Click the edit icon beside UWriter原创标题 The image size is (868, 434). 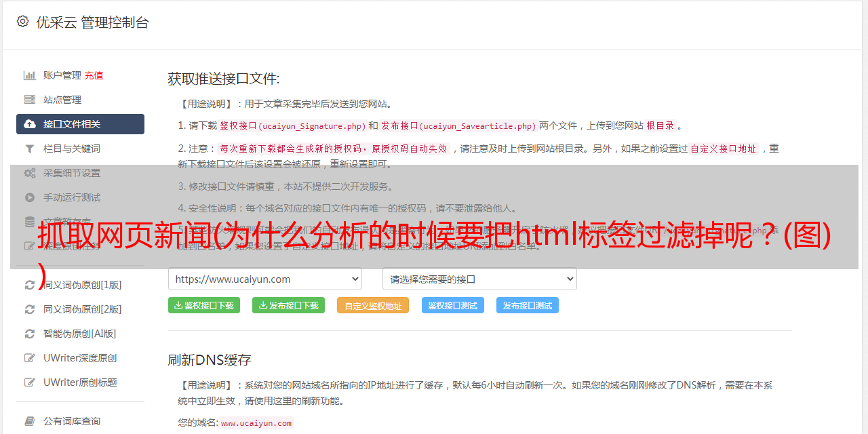(x=30, y=382)
